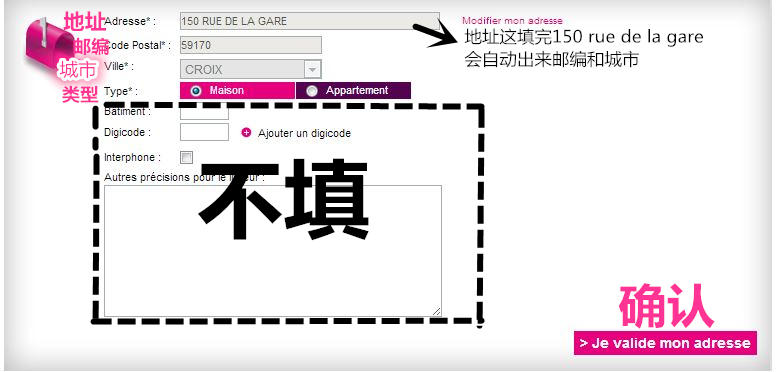This screenshot has width=780, height=372.
Task: Click the textarea resize grip corner
Action: tap(436, 311)
